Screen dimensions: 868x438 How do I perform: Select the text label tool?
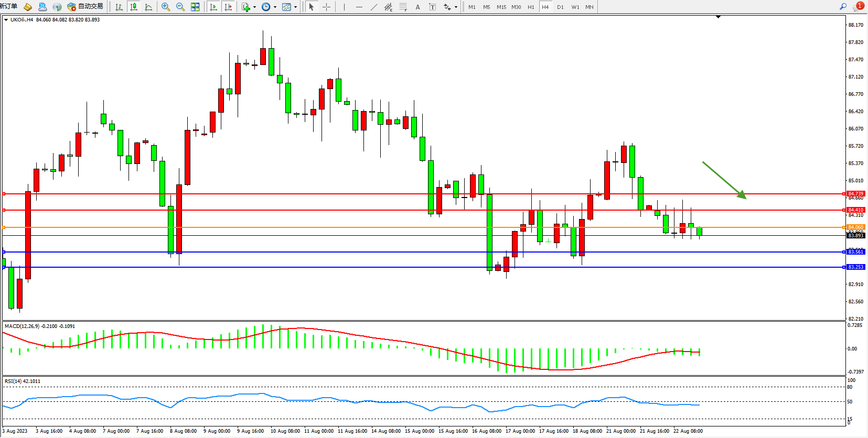(x=417, y=7)
